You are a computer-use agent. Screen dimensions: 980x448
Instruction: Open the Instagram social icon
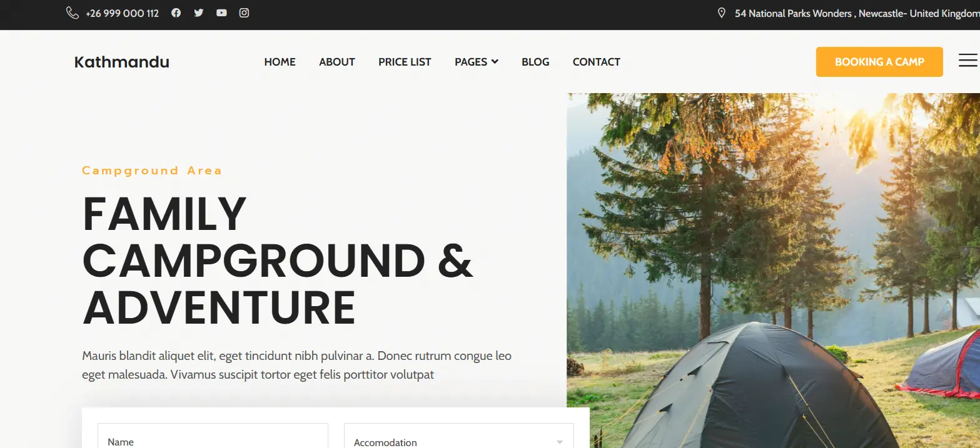[x=245, y=12]
